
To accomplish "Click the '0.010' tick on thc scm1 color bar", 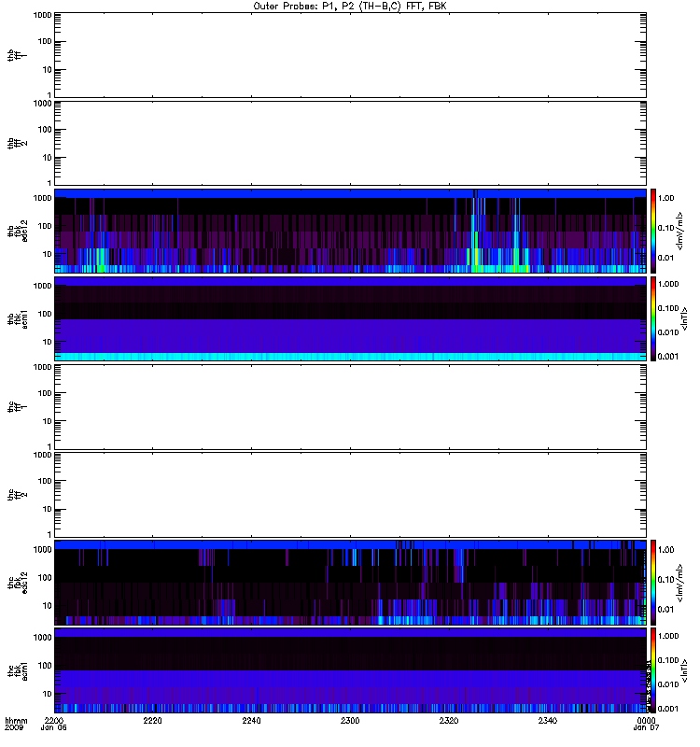I will [x=667, y=684].
